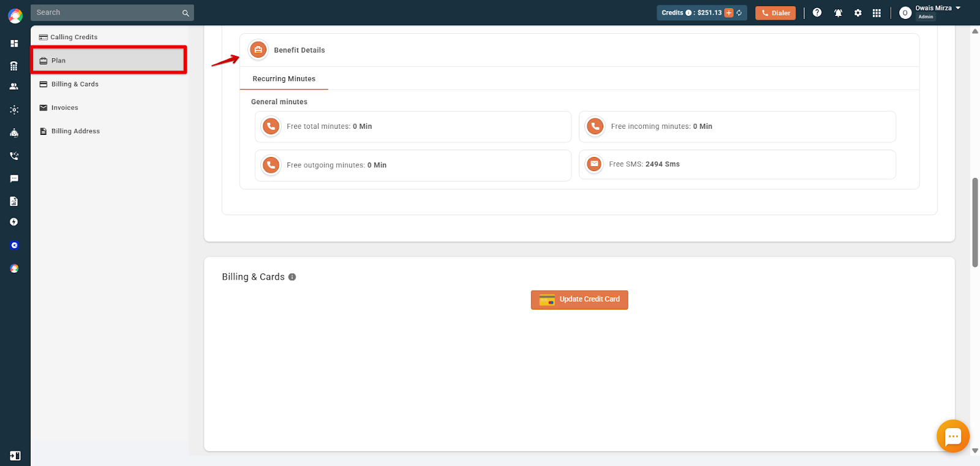The width and height of the screenshot is (980, 466).
Task: Open the robot bot icon in left rail
Action: tap(14, 133)
